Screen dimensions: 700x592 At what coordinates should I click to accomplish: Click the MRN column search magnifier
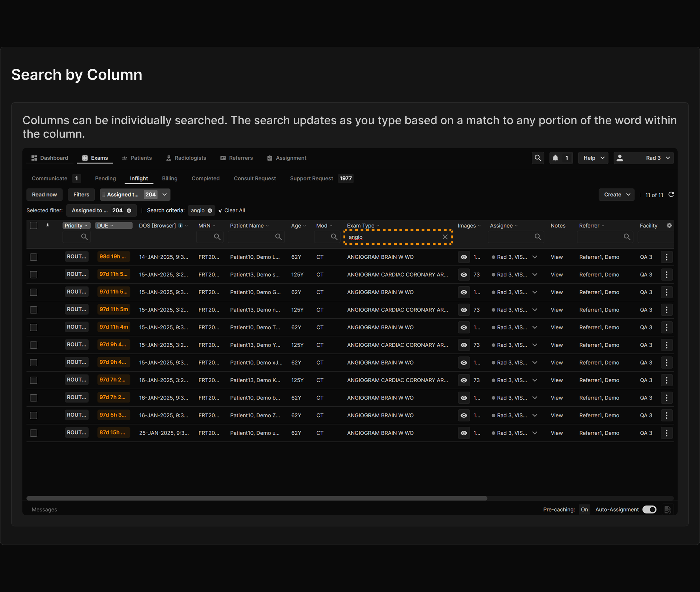[x=217, y=237]
